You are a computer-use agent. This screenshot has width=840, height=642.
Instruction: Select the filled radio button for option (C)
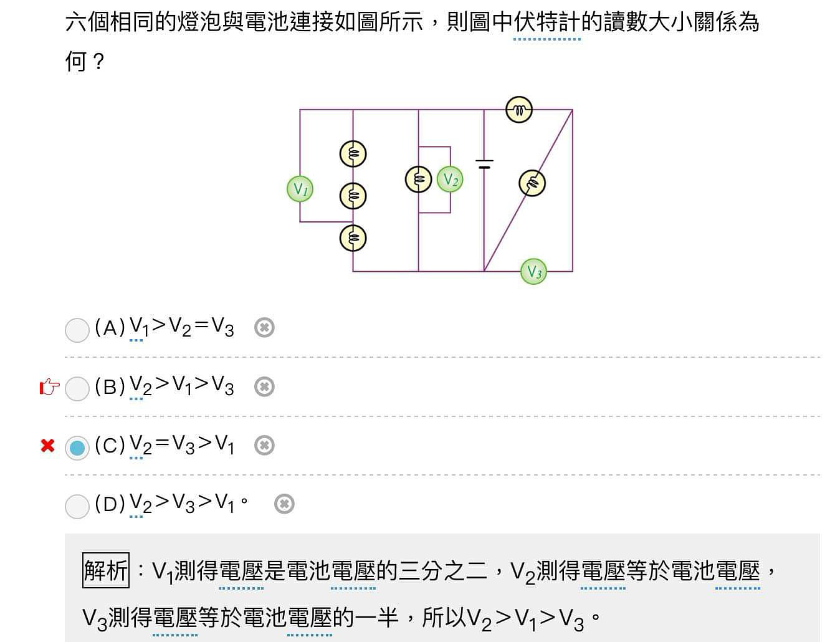77,448
